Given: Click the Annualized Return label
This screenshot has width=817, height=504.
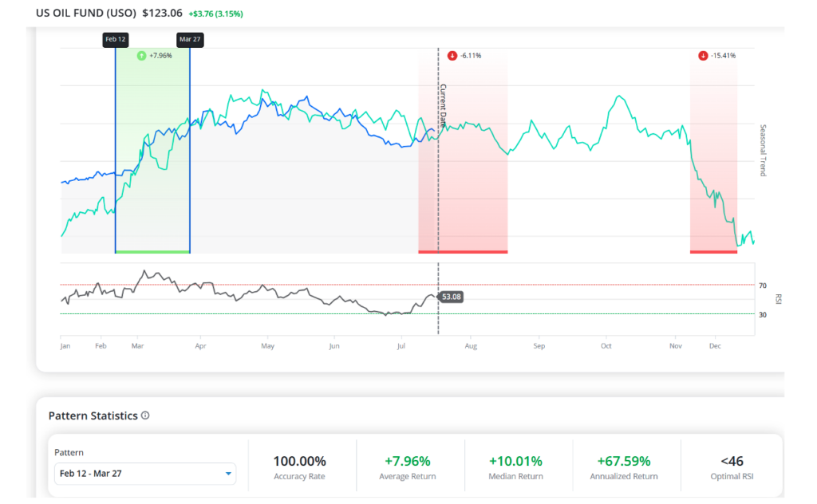Looking at the screenshot, I should [624, 476].
